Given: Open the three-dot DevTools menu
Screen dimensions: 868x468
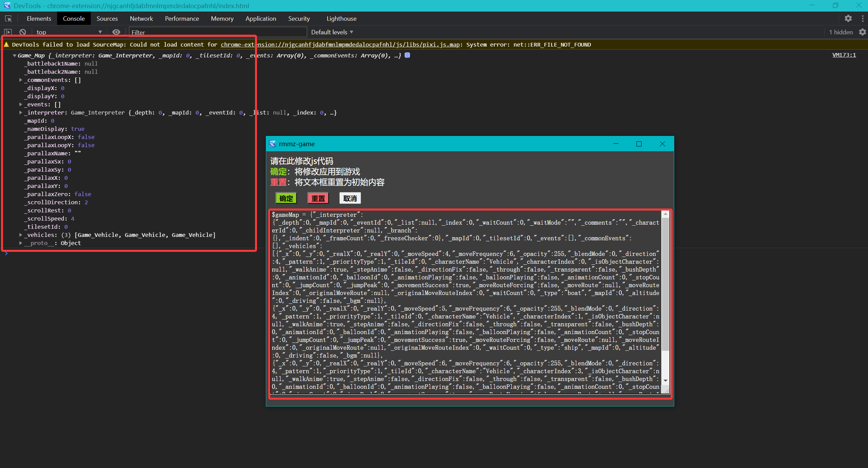Looking at the screenshot, I should [x=863, y=18].
